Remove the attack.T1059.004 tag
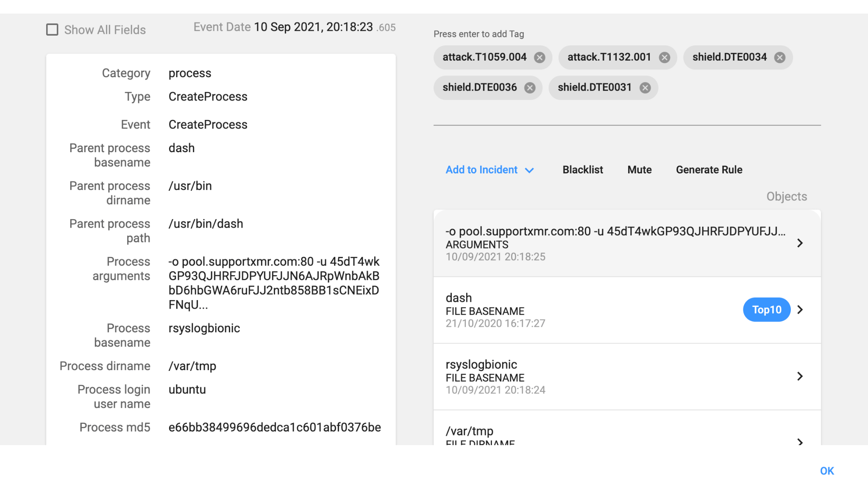 click(x=539, y=57)
